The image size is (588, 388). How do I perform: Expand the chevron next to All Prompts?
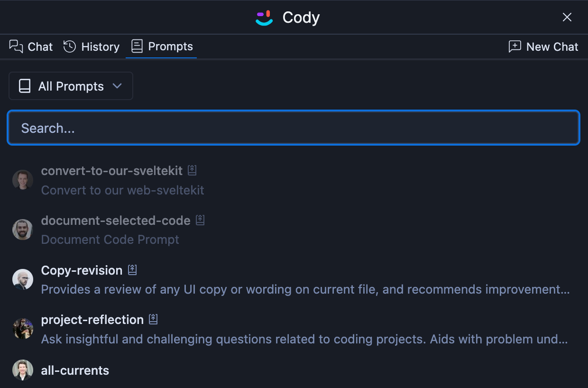point(117,86)
